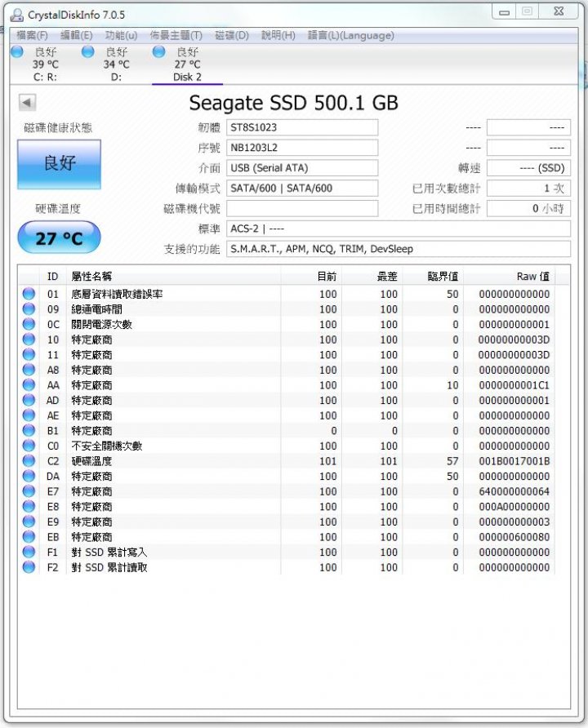
Task: Click status orb for D: drive
Action: point(87,51)
